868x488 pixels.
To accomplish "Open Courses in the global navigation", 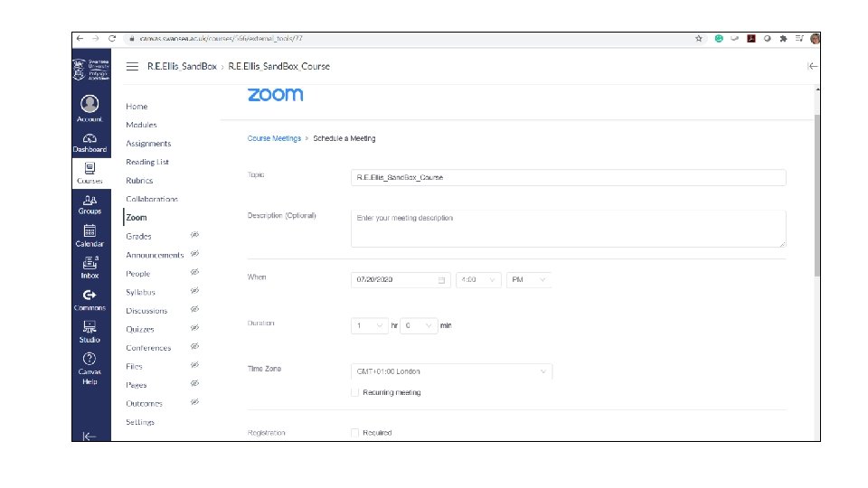I will pyautogui.click(x=90, y=174).
